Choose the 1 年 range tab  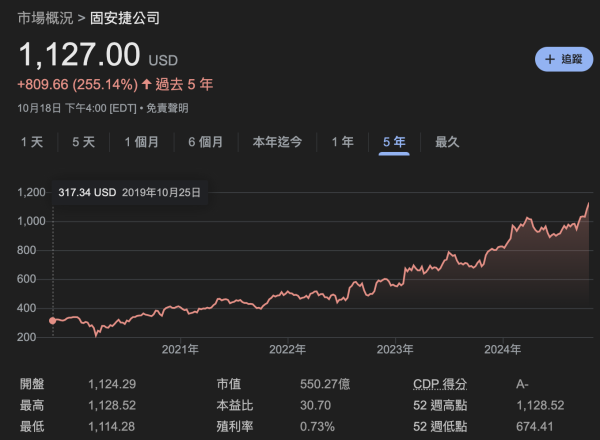(x=342, y=142)
